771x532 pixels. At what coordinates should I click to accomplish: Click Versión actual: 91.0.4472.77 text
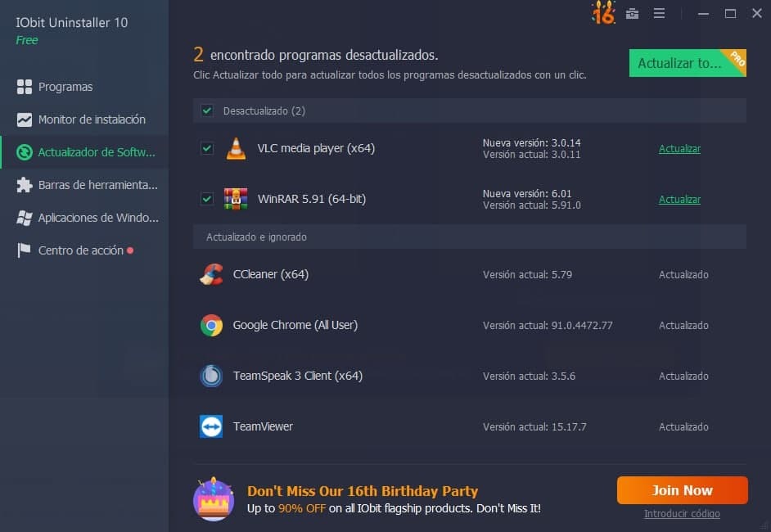(548, 326)
